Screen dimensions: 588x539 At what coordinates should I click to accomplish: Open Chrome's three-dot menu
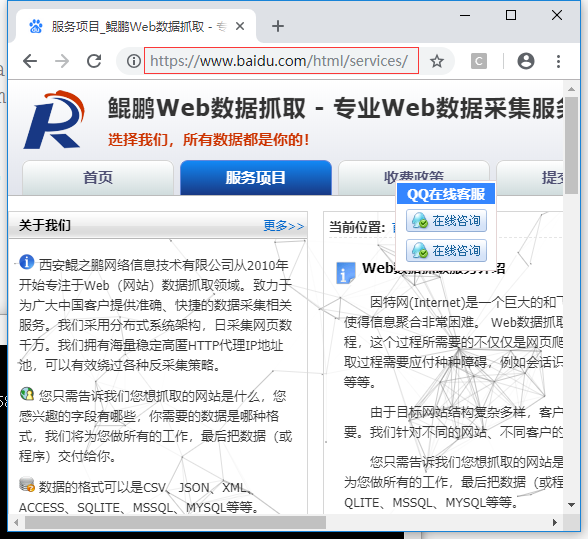[x=558, y=61]
